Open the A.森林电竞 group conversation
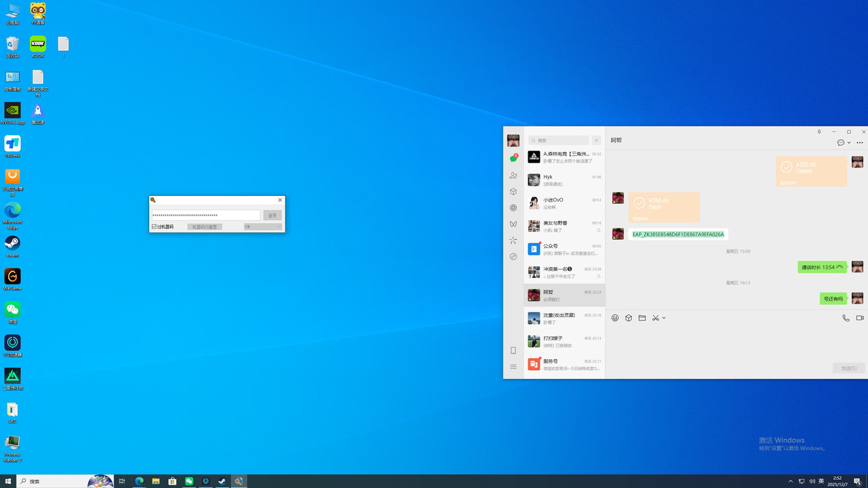Image resolution: width=868 pixels, height=488 pixels. [x=564, y=157]
